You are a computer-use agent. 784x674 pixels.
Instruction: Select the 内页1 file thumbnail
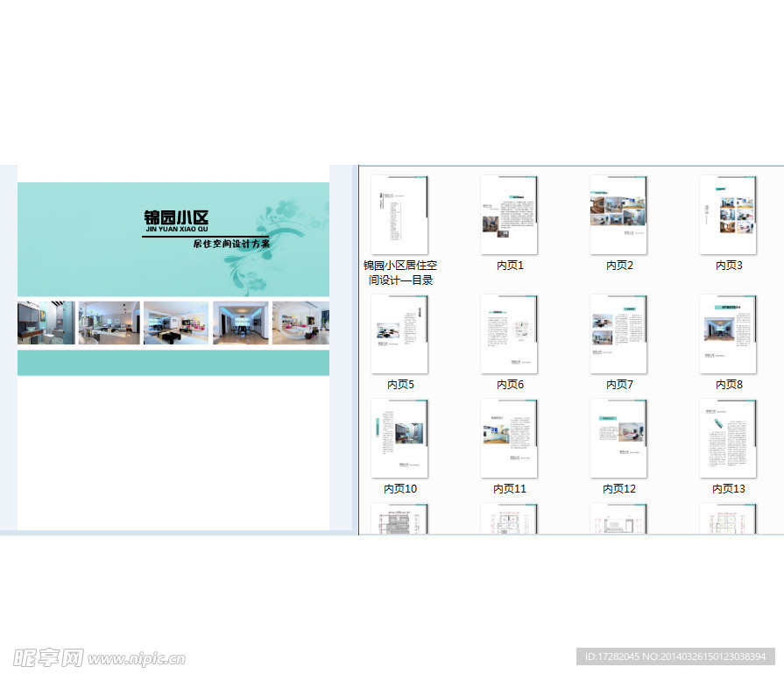(509, 215)
